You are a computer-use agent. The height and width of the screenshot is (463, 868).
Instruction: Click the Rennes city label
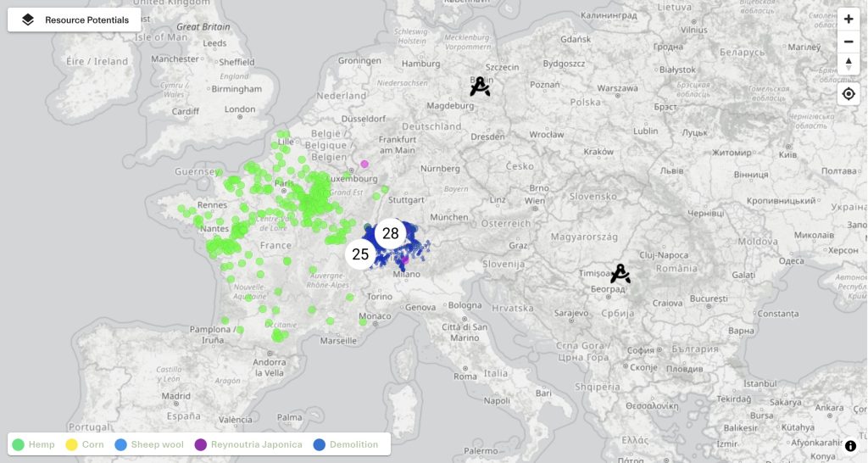click(212, 205)
